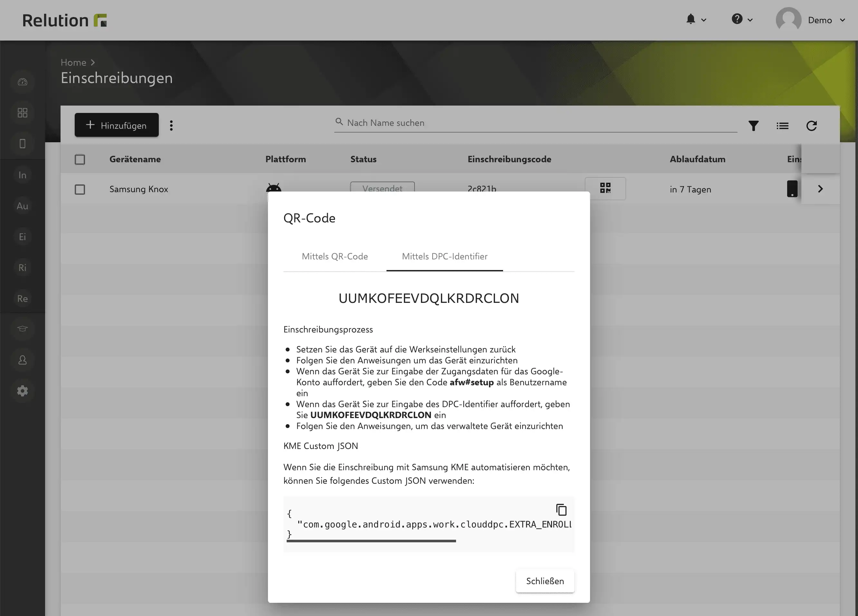Expand the Samsung Knox row chevron
This screenshot has width=858, height=616.
820,189
